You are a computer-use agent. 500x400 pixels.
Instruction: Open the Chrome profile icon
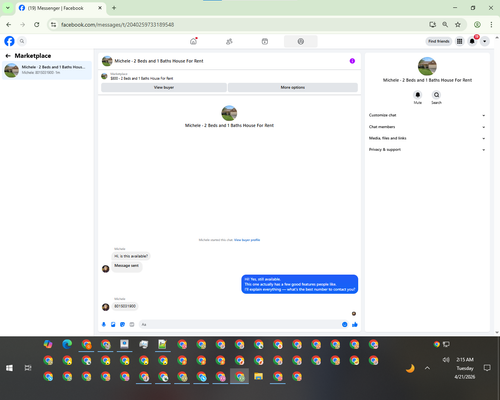point(477,24)
